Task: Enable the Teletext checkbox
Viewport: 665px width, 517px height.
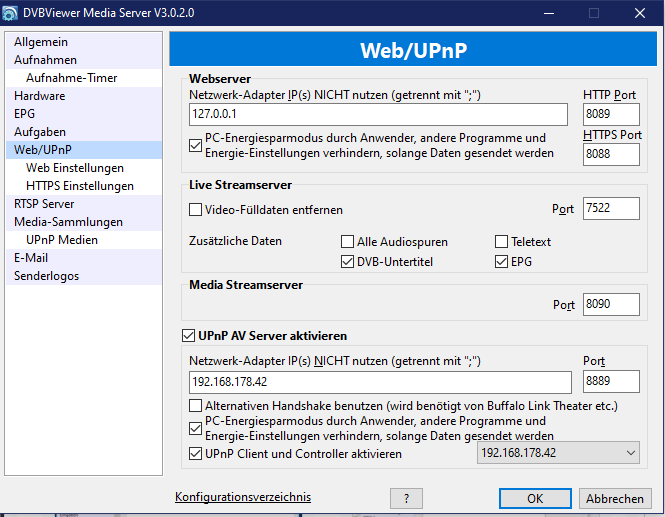Action: pos(501,242)
